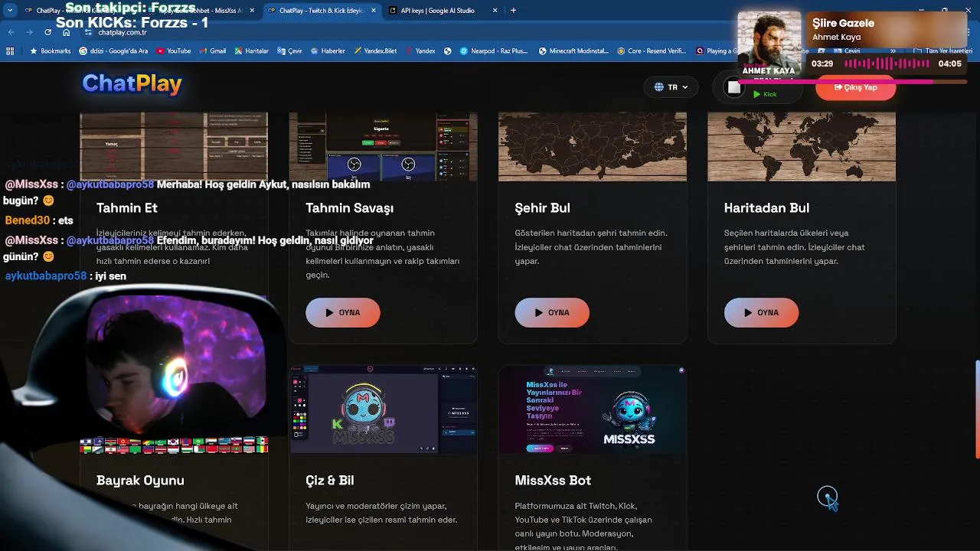Open a new browser tab
Image resolution: width=980 pixels, height=551 pixels.
click(x=513, y=11)
